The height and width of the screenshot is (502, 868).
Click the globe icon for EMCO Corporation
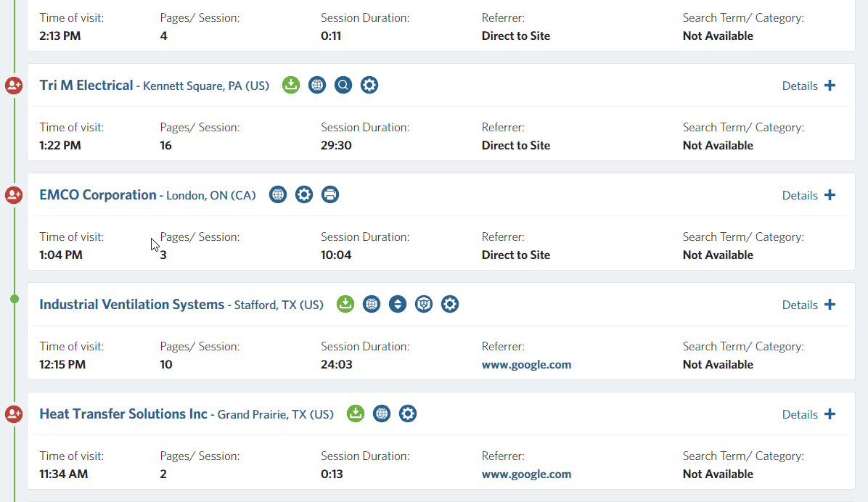tap(277, 194)
